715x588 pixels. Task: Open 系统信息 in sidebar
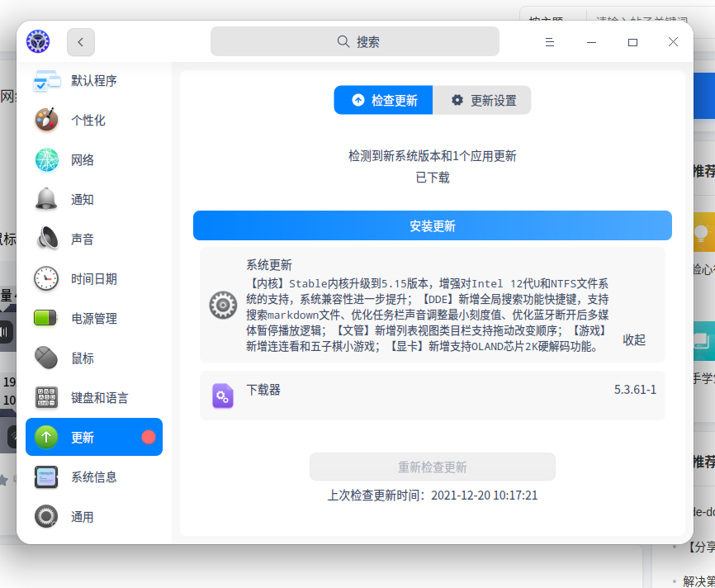[x=93, y=477]
